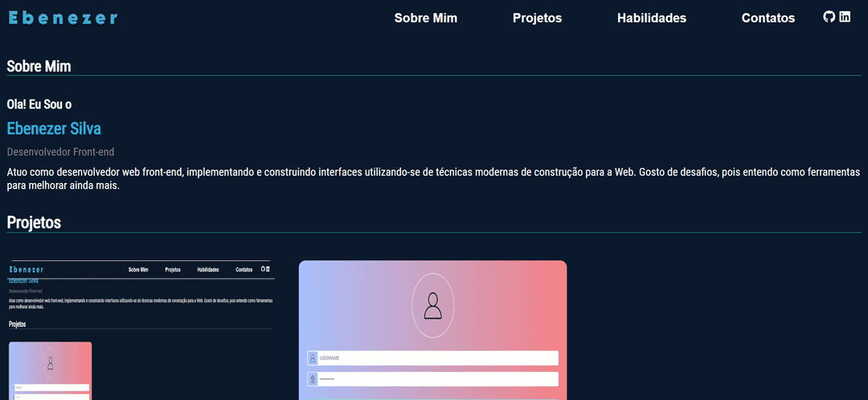Open Habilidades from the top navigation
The image size is (868, 400).
tap(651, 18)
